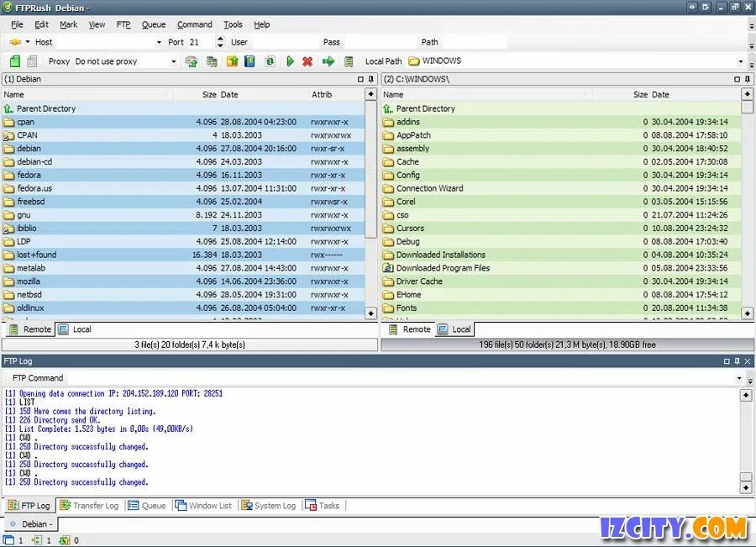756x547 pixels.
Task: Click in the Path input field
Action: pyautogui.click(x=475, y=43)
